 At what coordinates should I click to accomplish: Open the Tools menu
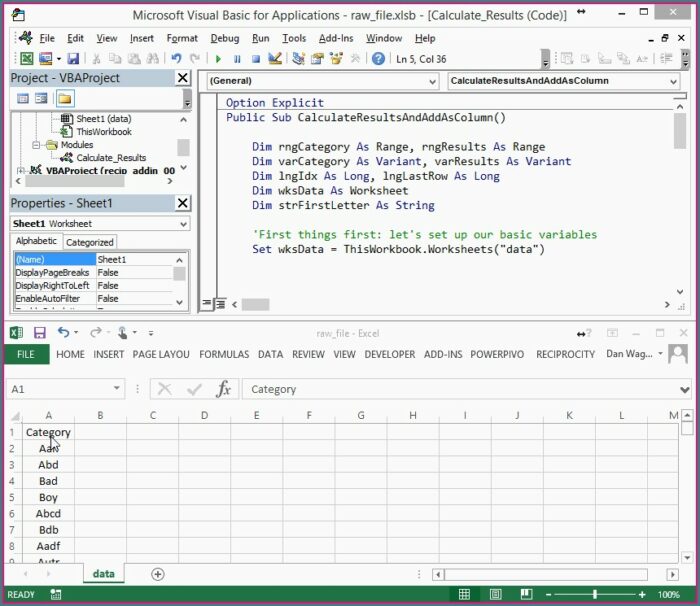(x=294, y=38)
